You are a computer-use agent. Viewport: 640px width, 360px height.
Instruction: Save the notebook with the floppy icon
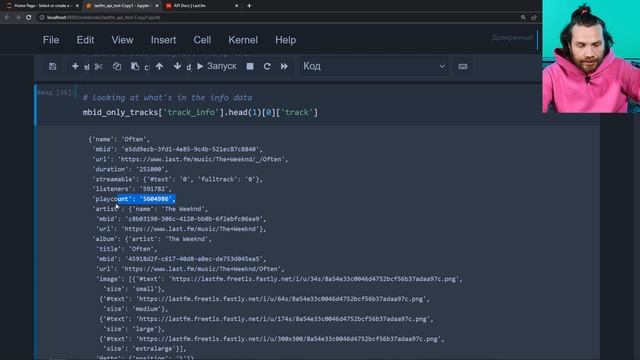click(x=52, y=66)
